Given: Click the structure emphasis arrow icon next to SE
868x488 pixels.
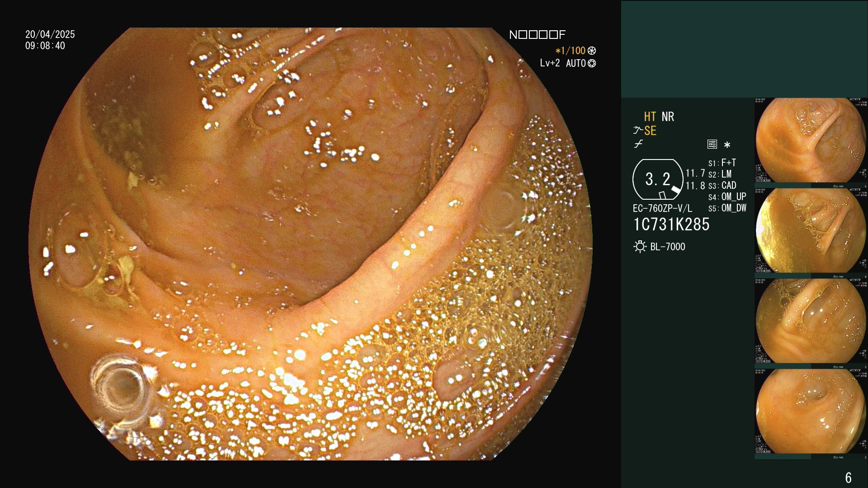Looking at the screenshot, I should 638,131.
